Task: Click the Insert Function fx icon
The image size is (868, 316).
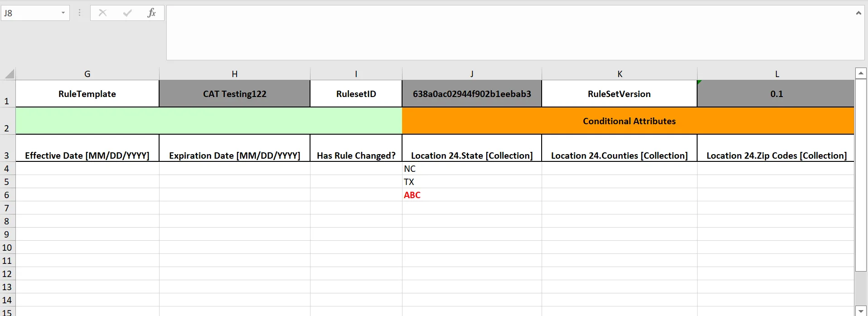Action: (x=151, y=13)
